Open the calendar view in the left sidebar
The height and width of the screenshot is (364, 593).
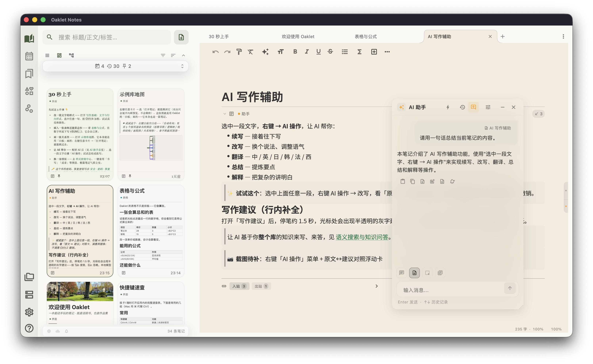[29, 56]
